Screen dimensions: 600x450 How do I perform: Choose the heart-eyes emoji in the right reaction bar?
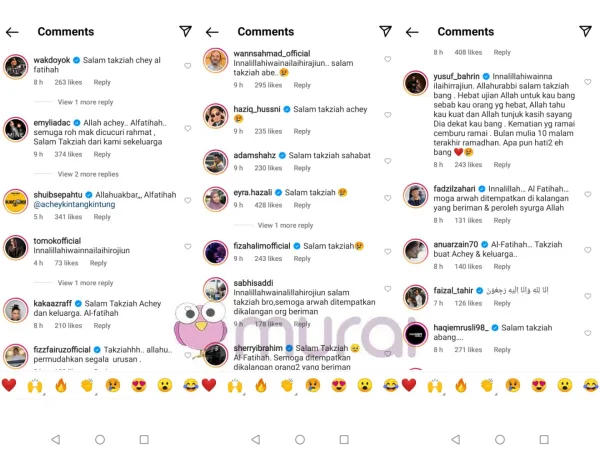tap(538, 385)
